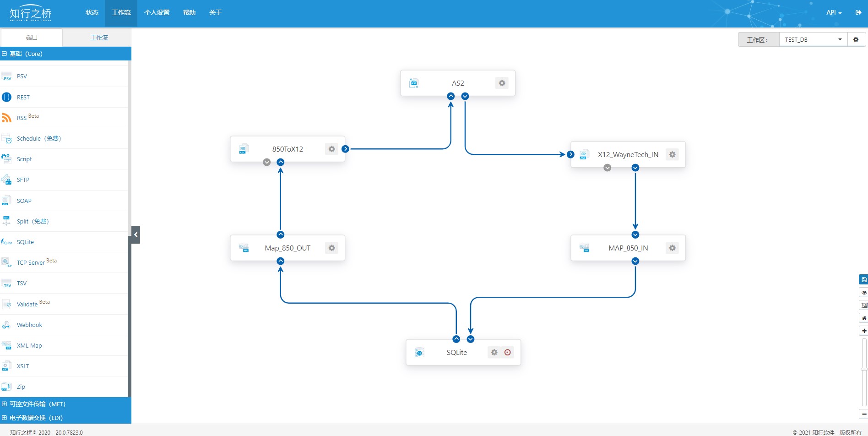Image resolution: width=868 pixels, height=436 pixels.
Task: Collapse the left sidebar panel with arrow
Action: pos(136,234)
